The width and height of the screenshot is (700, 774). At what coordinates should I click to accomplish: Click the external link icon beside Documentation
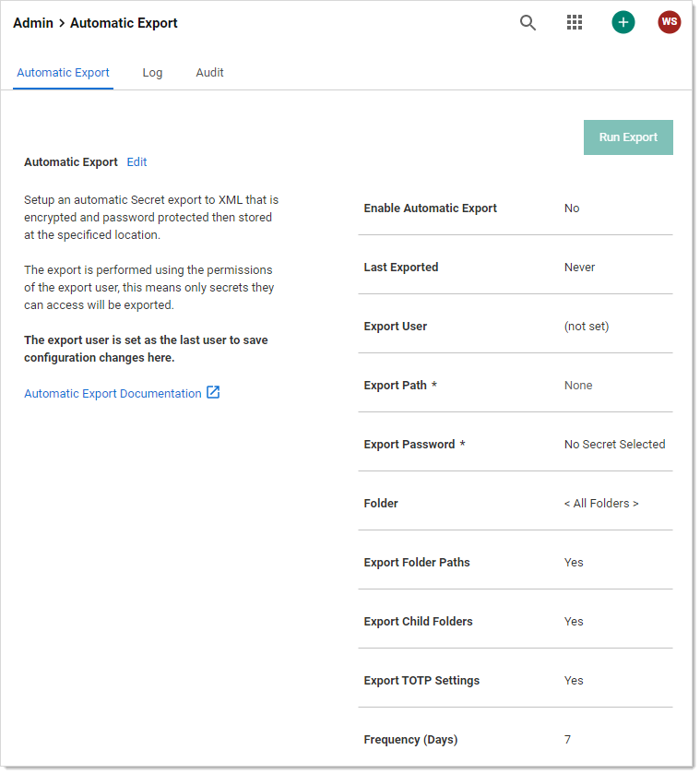pos(213,393)
